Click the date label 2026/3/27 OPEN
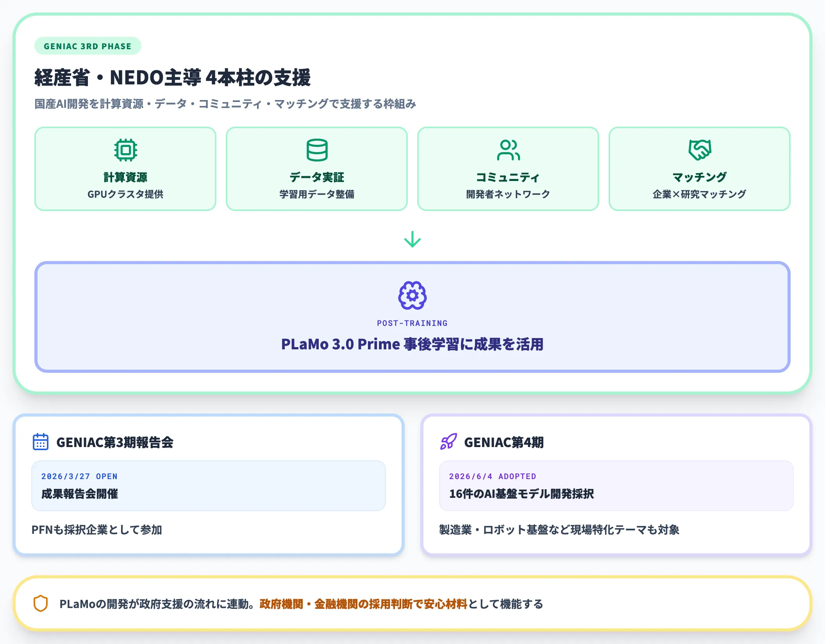The image size is (825, 644). 80,476
